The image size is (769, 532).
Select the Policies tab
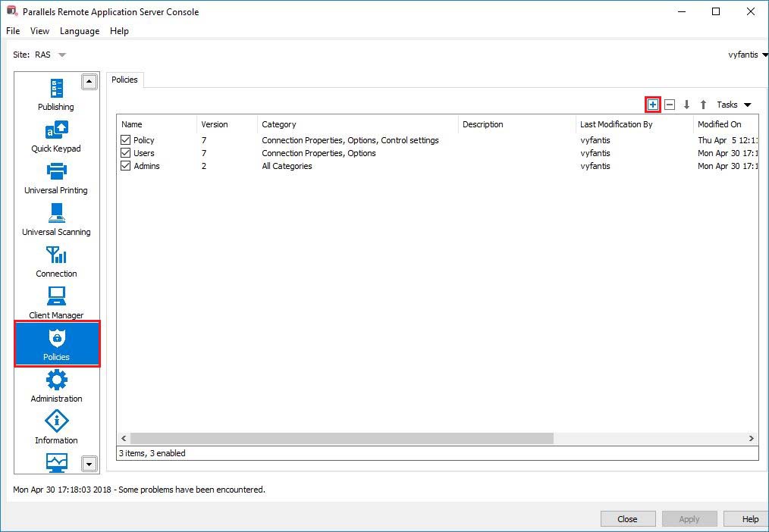124,80
